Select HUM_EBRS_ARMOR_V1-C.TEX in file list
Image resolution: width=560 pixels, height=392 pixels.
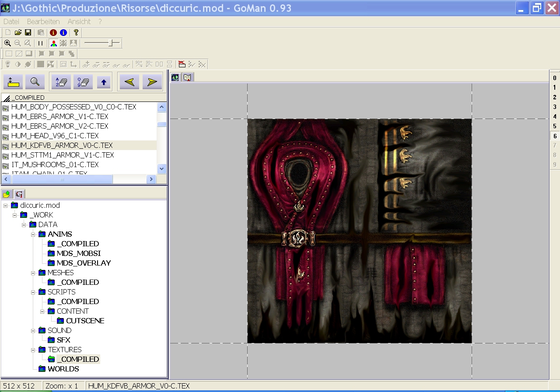[x=60, y=116]
